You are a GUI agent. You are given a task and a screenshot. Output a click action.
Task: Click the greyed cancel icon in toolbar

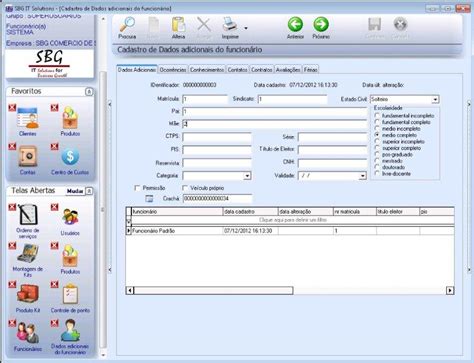click(400, 24)
